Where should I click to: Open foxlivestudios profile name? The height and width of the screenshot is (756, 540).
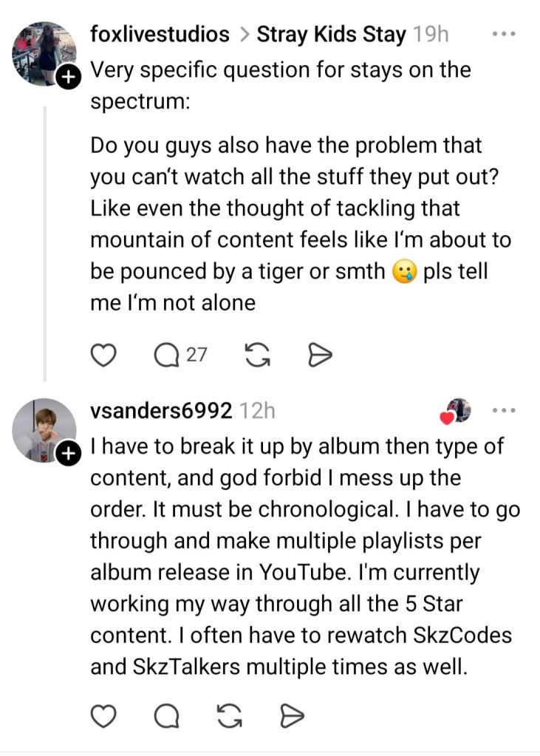click(160, 34)
